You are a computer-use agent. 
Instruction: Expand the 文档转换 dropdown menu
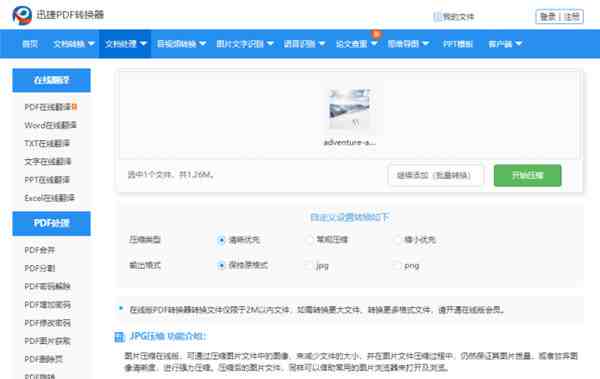tap(74, 44)
